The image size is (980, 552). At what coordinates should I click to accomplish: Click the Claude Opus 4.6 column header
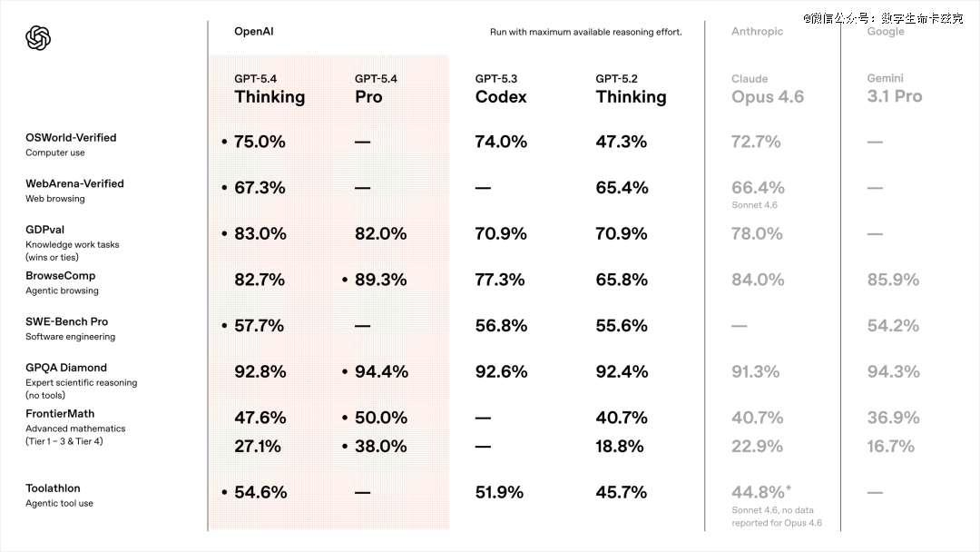click(767, 89)
